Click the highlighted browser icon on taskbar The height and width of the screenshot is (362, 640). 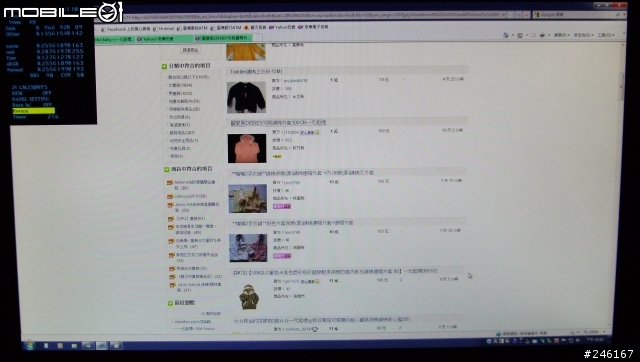(x=102, y=346)
